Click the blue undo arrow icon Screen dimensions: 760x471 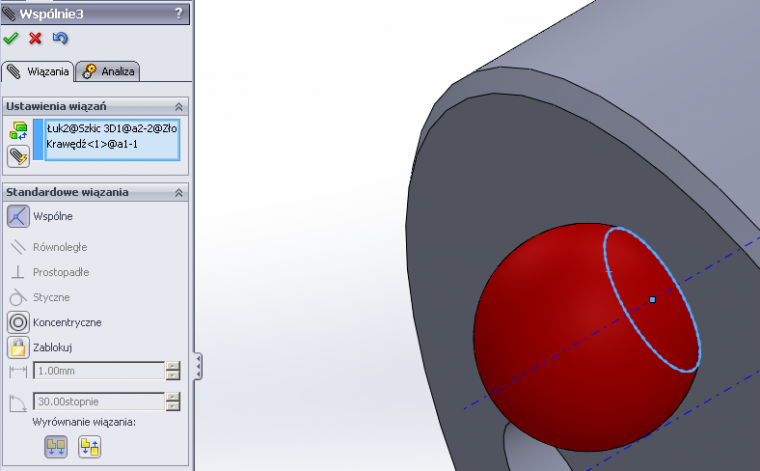pos(60,38)
